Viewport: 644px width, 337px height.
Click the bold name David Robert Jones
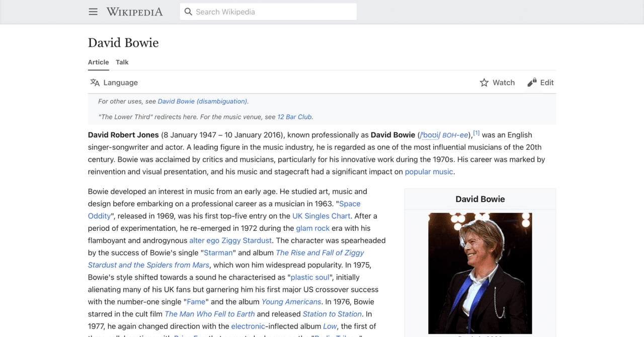[123, 135]
